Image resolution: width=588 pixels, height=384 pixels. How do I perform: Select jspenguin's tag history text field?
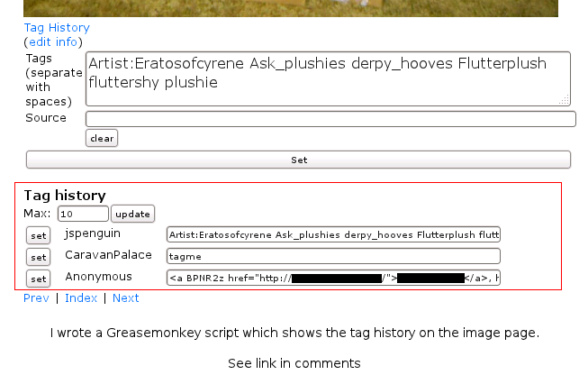pyautogui.click(x=333, y=235)
